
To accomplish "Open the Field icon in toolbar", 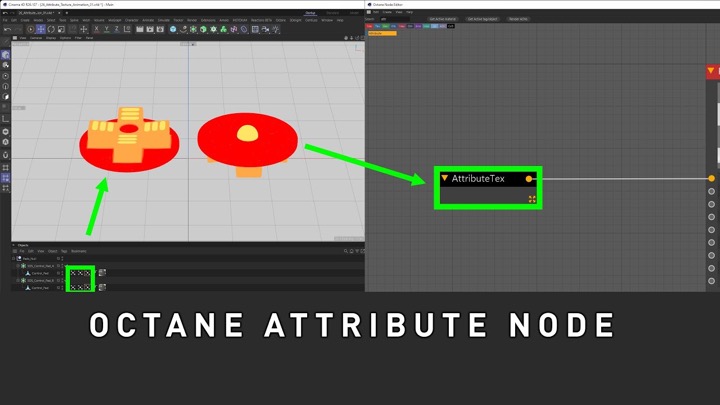I will click(244, 29).
